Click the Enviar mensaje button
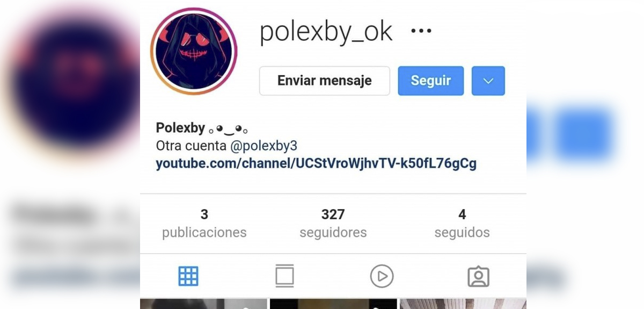The image size is (644, 309). [325, 81]
